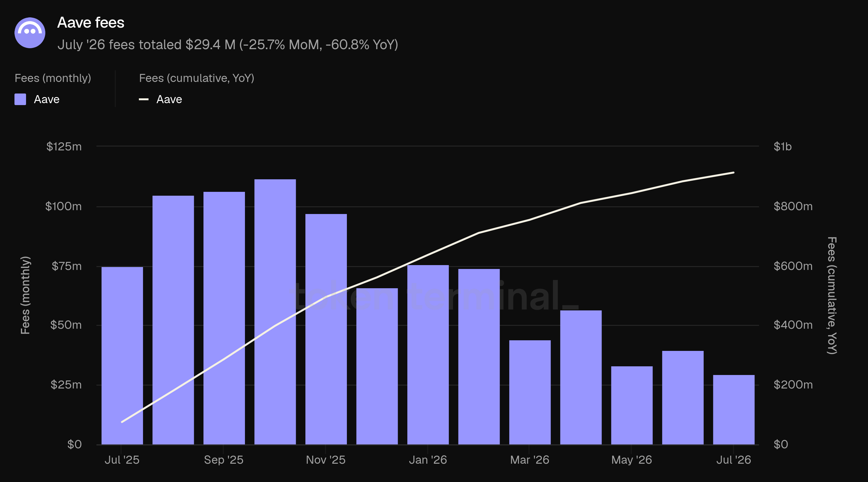Click the "$25m" left axis label

point(66,385)
